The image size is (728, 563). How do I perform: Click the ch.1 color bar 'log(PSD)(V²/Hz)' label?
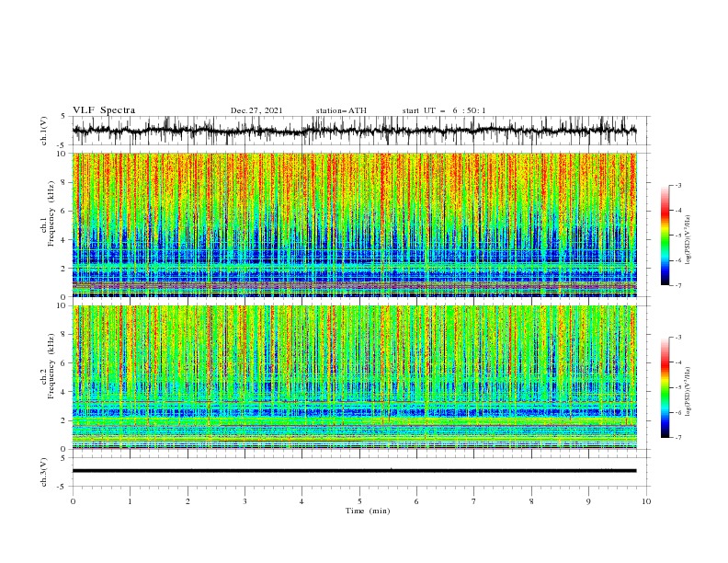click(x=688, y=240)
